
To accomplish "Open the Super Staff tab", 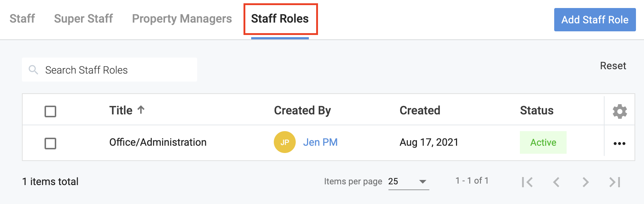I will tap(83, 19).
